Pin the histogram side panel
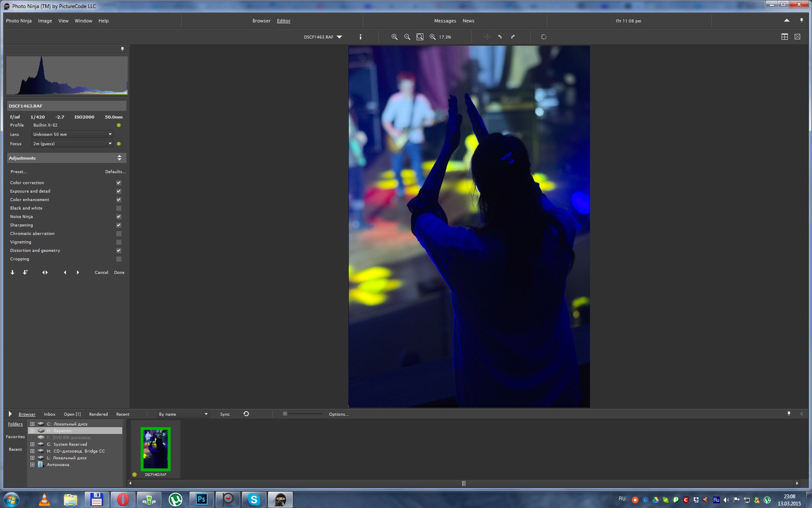The image size is (812, 508). [123, 49]
